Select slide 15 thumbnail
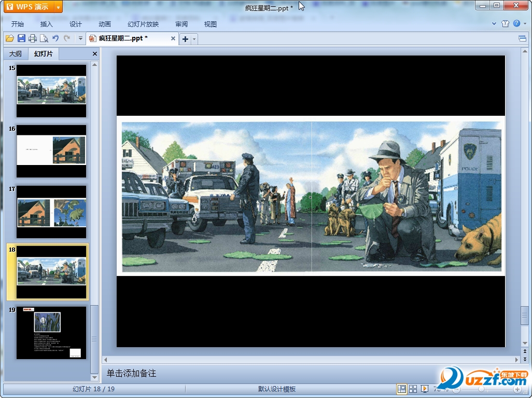Screen dimensions: 532x398 coord(51,91)
